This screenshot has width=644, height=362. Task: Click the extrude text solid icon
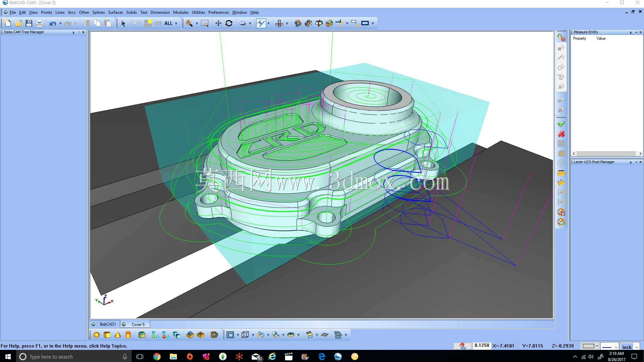click(214, 335)
